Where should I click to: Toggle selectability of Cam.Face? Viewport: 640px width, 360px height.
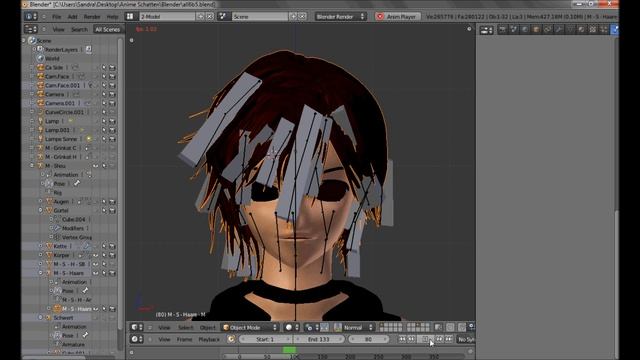coord(104,76)
